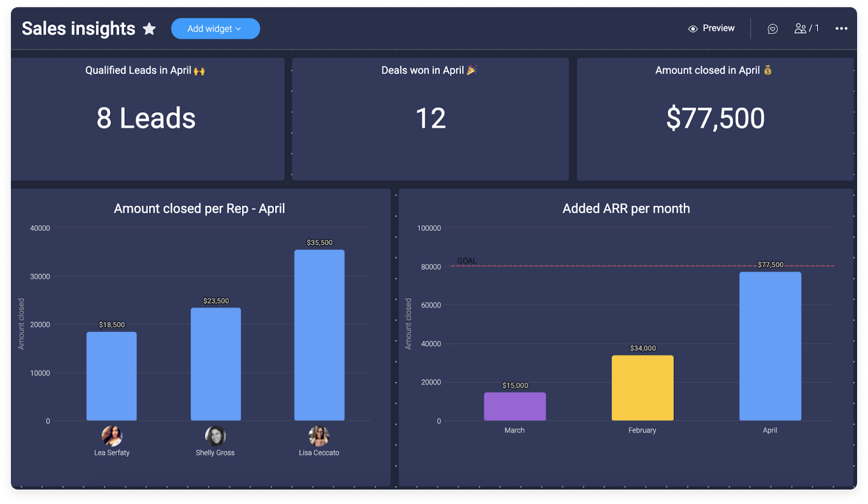The width and height of the screenshot is (868, 504).
Task: Open the three-dot dashboard options menu
Action: pyautogui.click(x=840, y=28)
